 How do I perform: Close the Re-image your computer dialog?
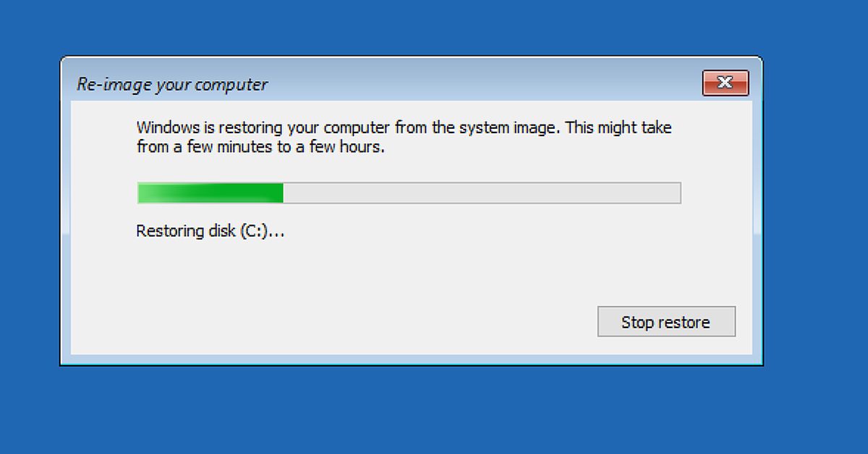[726, 83]
